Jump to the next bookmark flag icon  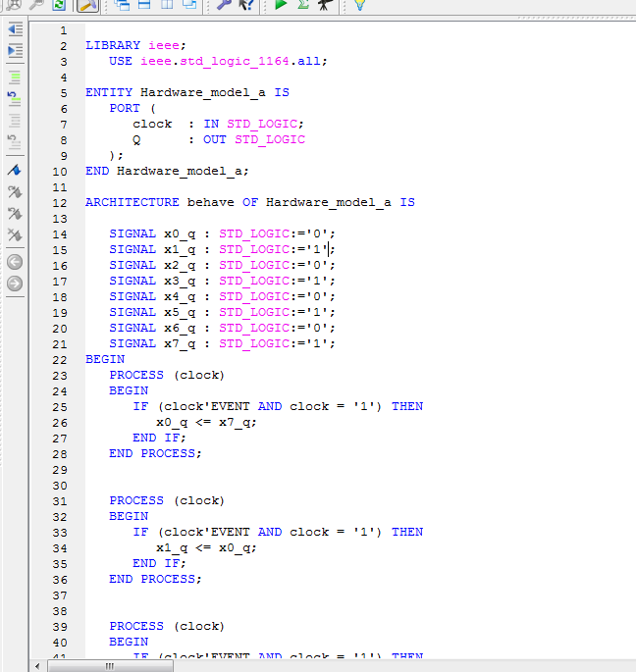click(x=15, y=191)
